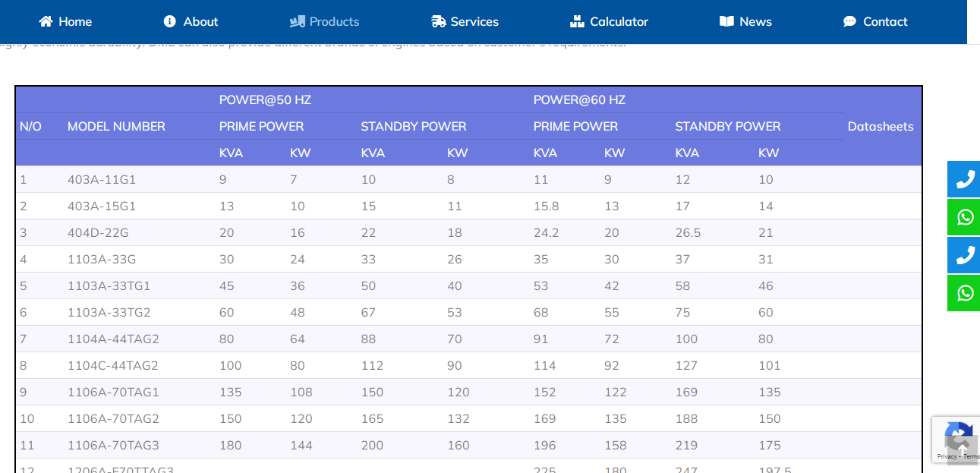Click the News open-book icon
This screenshot has height=473, width=980.
pos(727,21)
